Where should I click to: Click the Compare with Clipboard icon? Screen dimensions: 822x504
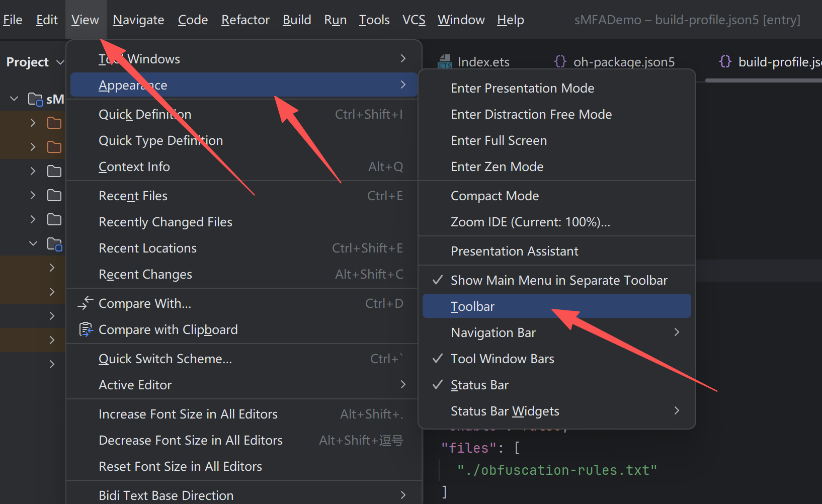tap(86, 329)
